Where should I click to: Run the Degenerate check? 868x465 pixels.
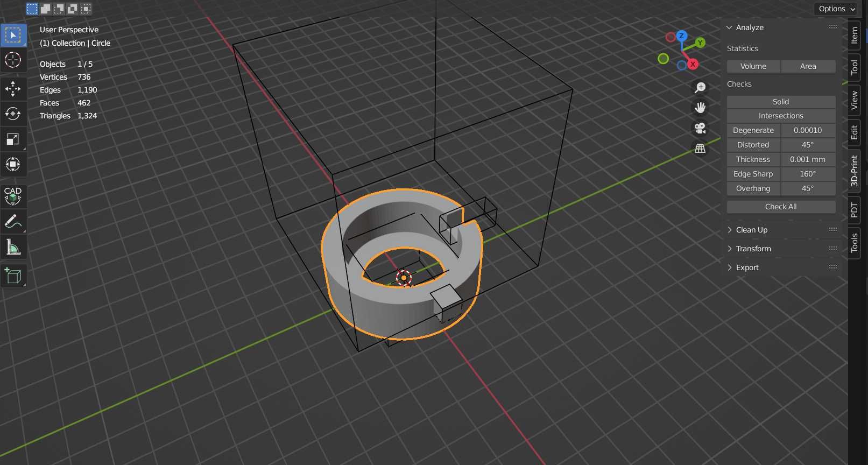click(753, 130)
